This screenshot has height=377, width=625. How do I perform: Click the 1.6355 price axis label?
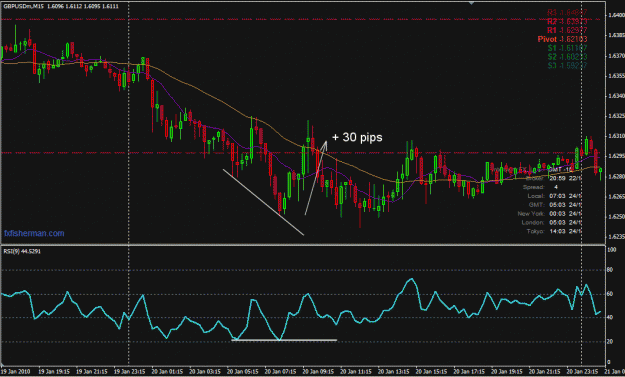pyautogui.click(x=616, y=76)
